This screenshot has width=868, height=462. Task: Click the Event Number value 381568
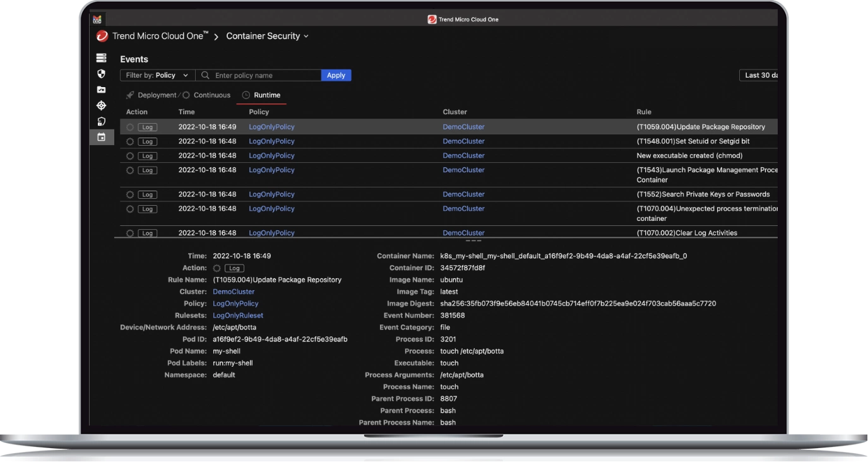pos(453,316)
